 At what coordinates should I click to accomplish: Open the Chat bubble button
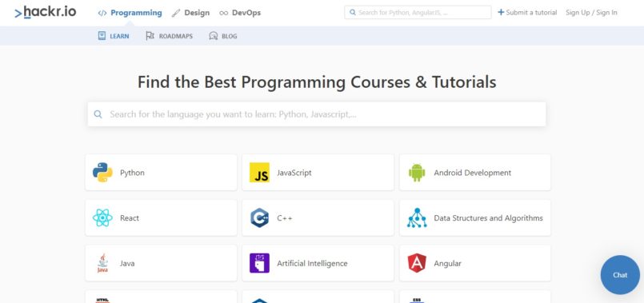pyautogui.click(x=620, y=275)
